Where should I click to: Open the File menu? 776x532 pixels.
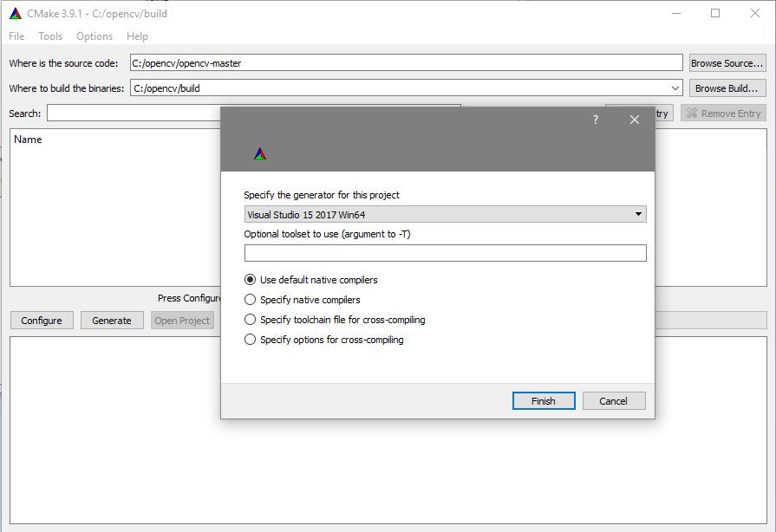tap(16, 36)
